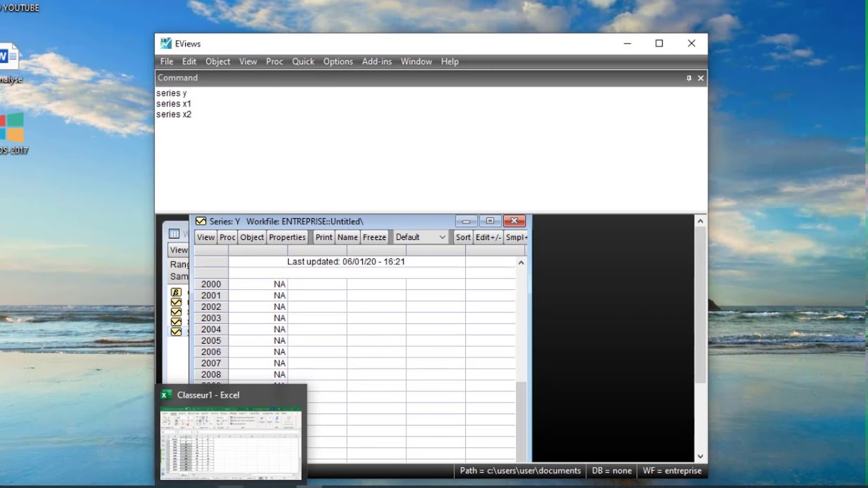Click the series icon in Series Y title bar
The image size is (868, 488).
(x=201, y=221)
